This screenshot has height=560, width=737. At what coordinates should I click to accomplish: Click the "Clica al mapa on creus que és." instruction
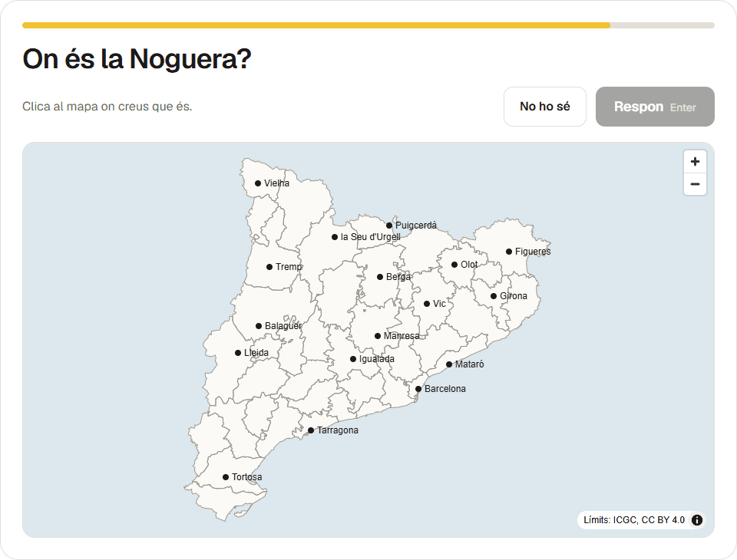107,107
